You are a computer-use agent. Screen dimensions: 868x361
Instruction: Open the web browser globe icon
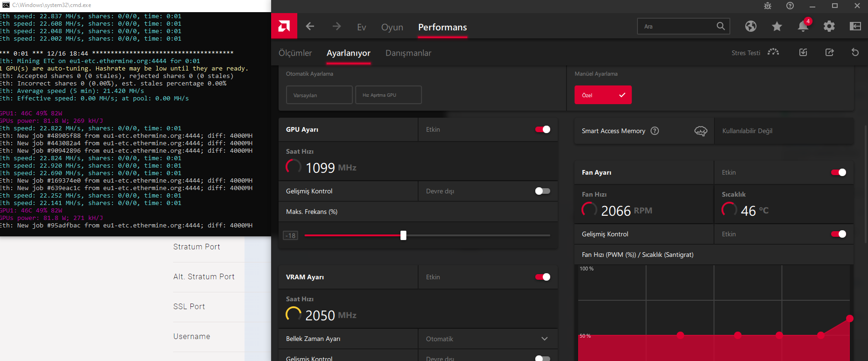point(751,26)
